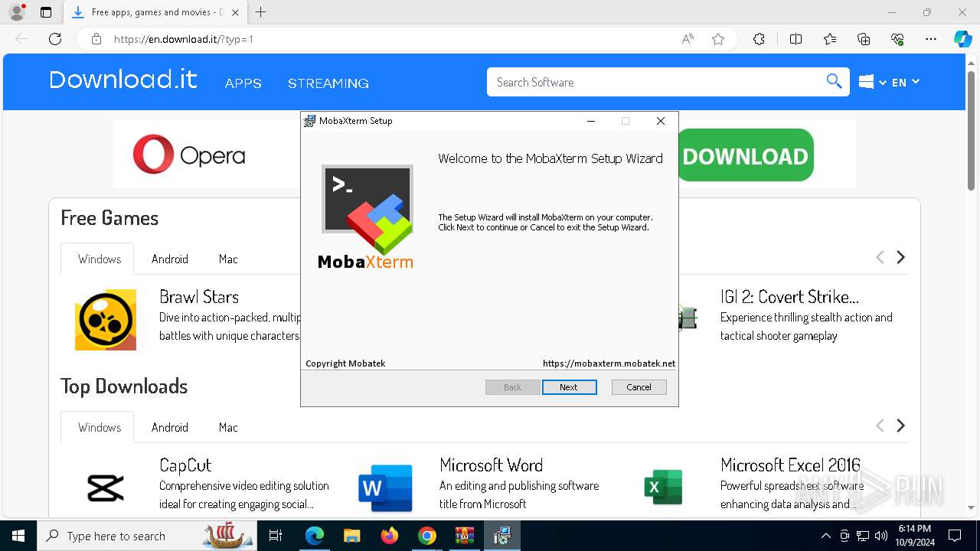The height and width of the screenshot is (551, 980).
Task: Select Mac tab under Free Games
Action: [228, 259]
